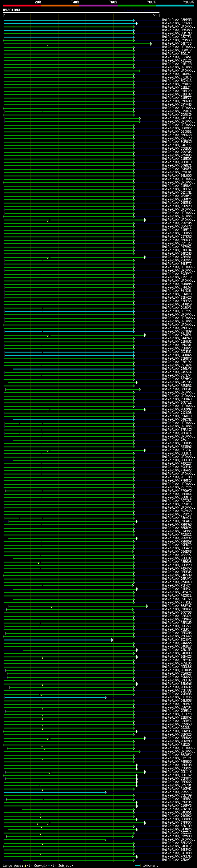Select hit label UniRef100_Q8AVI7
Image resolution: width=197 pixels, height=868 pixels.
click(176, 50)
